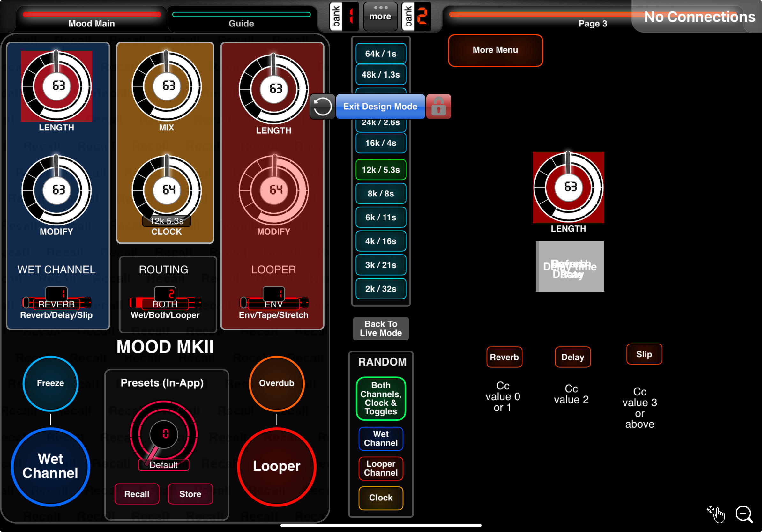
Task: Randomize the Looper Channel
Action: (x=381, y=468)
